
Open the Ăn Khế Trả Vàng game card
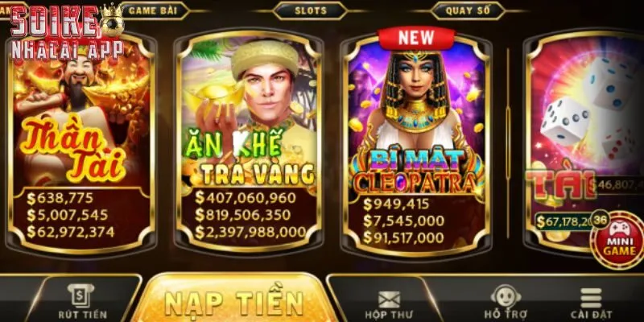pyautogui.click(x=248, y=142)
